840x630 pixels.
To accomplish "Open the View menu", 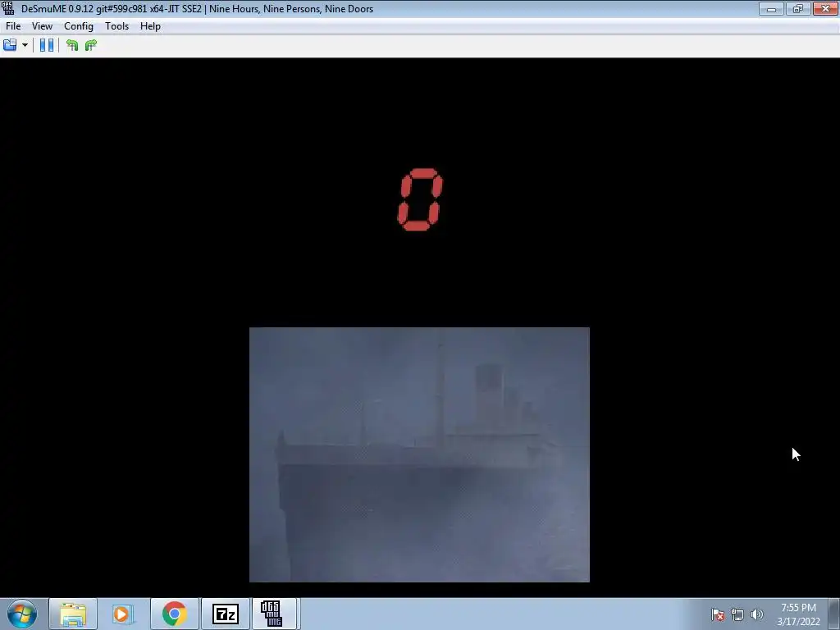I will coord(42,26).
